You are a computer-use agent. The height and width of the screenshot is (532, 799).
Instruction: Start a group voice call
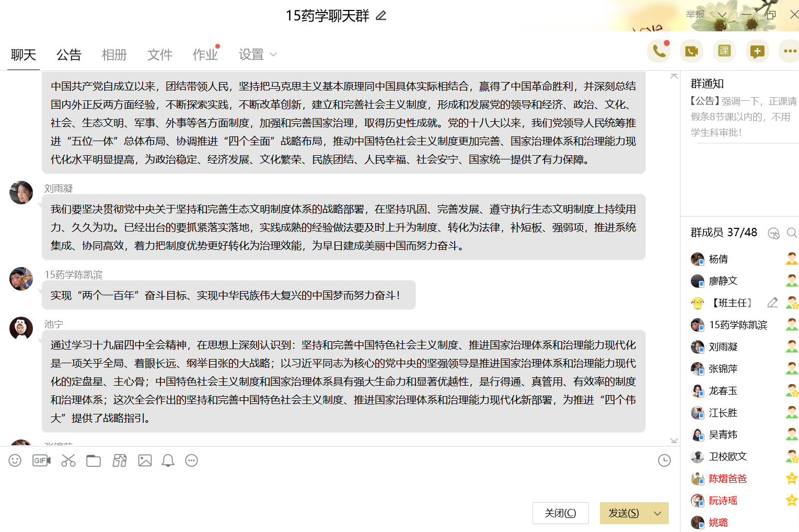pyautogui.click(x=658, y=51)
